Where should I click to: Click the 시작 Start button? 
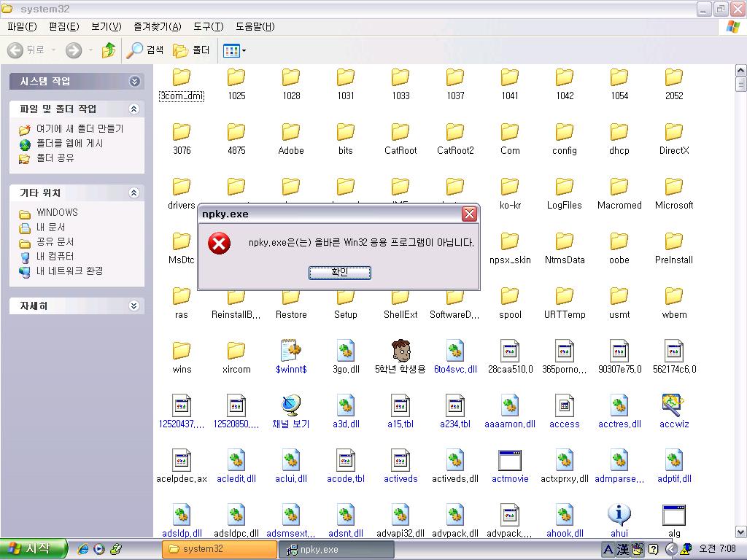point(34,549)
